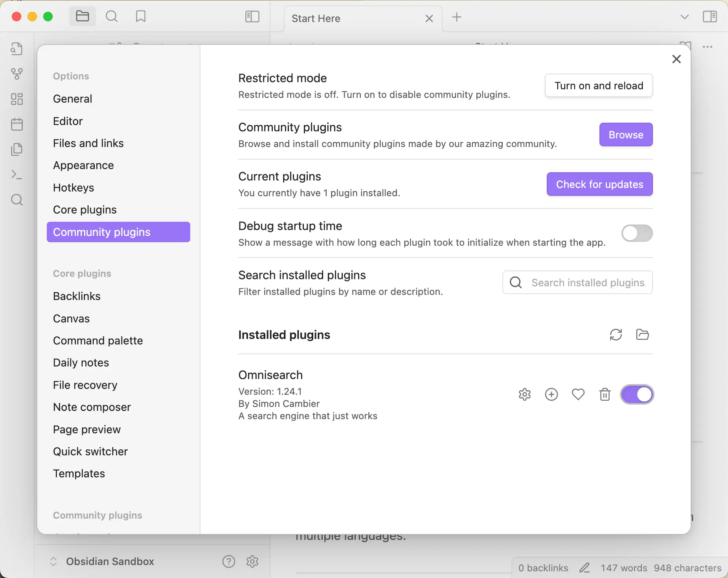Open command palette ribbon icon
This screenshot has width=728, height=578.
pyautogui.click(x=17, y=175)
